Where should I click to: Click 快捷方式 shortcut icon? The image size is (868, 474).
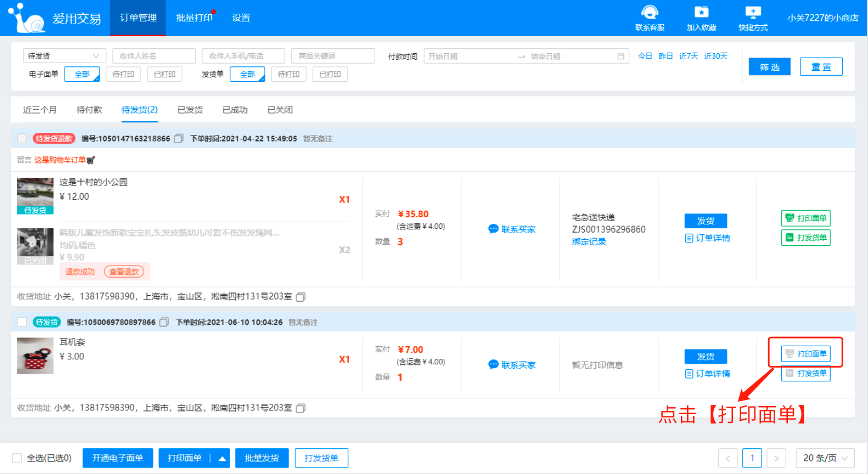[753, 13]
